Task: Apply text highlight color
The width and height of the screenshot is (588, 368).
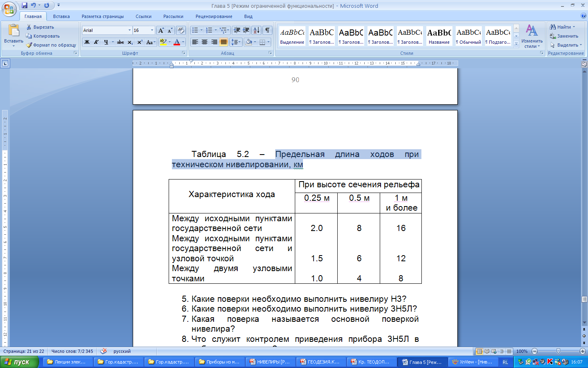Action: pyautogui.click(x=163, y=42)
